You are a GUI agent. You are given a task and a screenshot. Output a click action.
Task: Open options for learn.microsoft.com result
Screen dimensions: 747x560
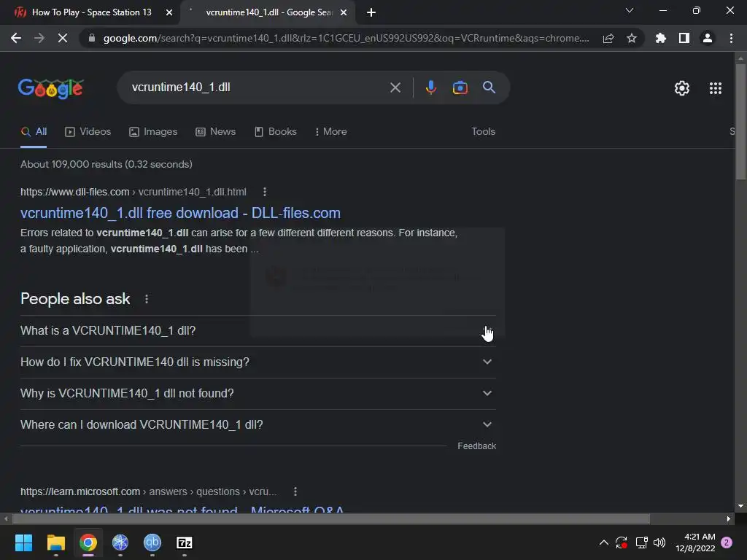[295, 491]
